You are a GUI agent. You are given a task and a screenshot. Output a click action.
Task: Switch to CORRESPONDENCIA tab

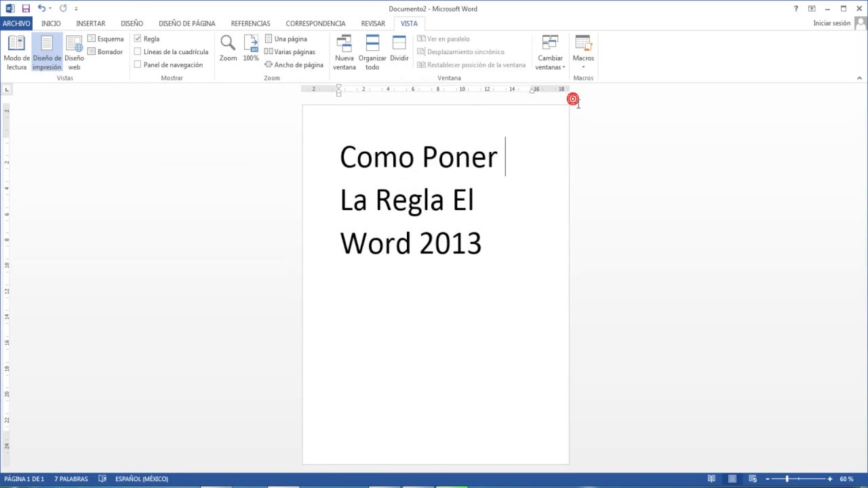click(x=315, y=23)
